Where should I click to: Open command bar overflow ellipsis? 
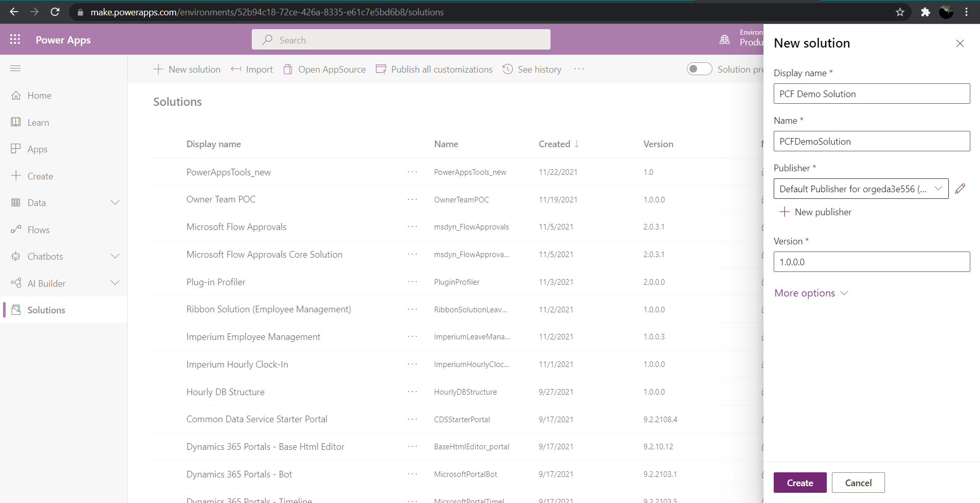pos(579,69)
